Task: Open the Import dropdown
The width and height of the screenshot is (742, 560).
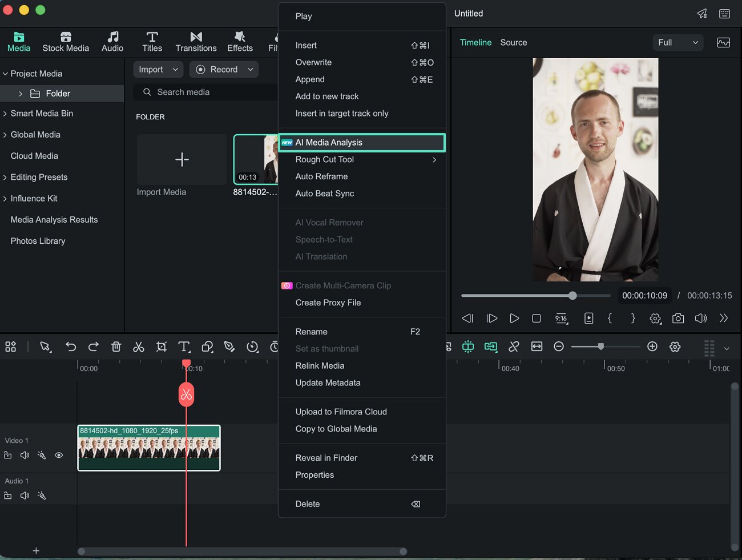Action: 158,70
